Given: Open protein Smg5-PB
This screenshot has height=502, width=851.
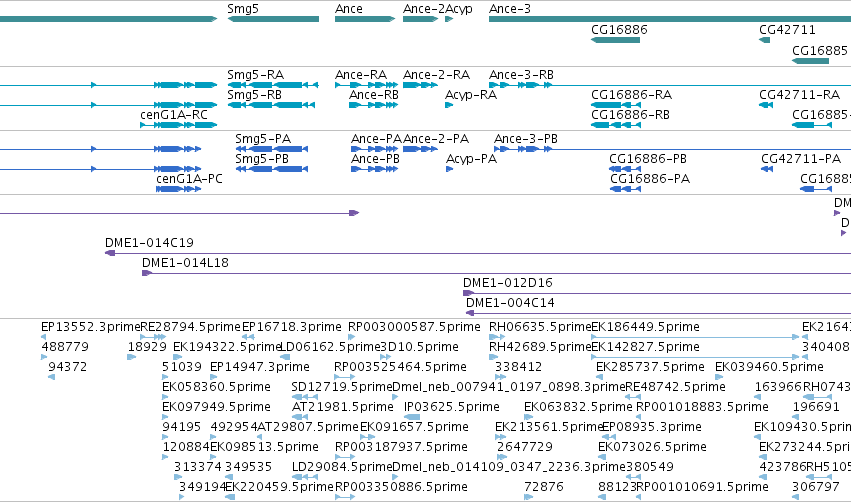Looking at the screenshot, I should click(x=262, y=159).
